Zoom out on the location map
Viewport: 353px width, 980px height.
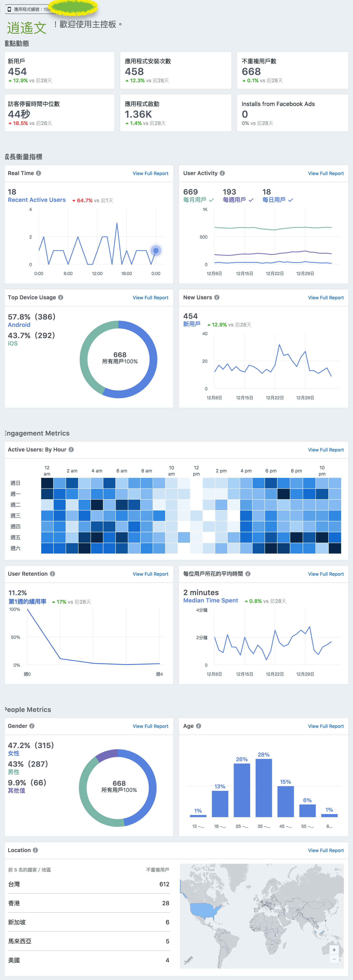[x=334, y=959]
